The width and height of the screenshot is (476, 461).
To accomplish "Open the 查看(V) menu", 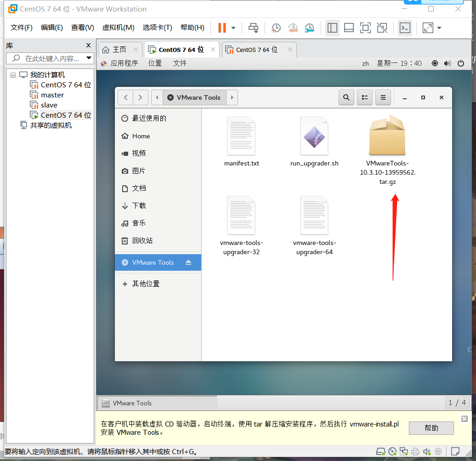I will tap(83, 28).
